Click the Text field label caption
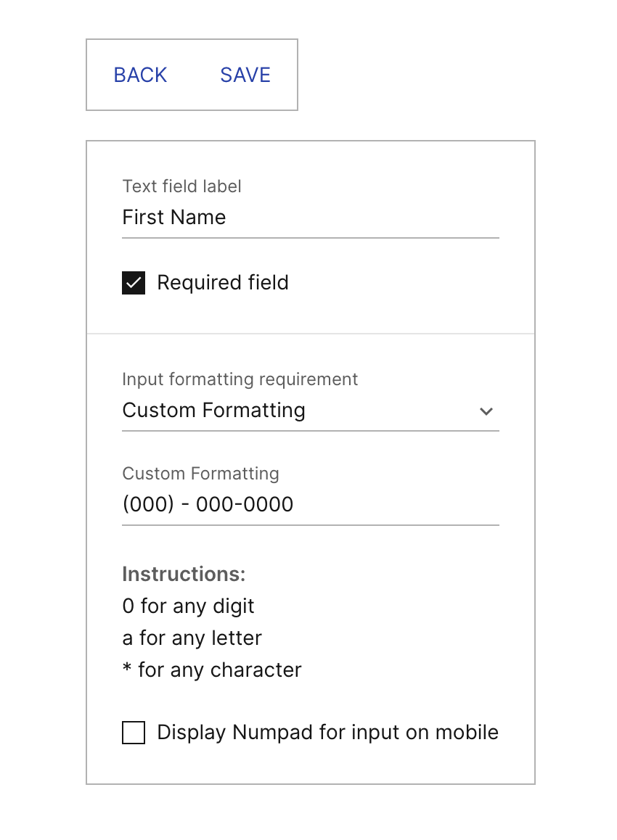The width and height of the screenshot is (617, 840). [181, 186]
